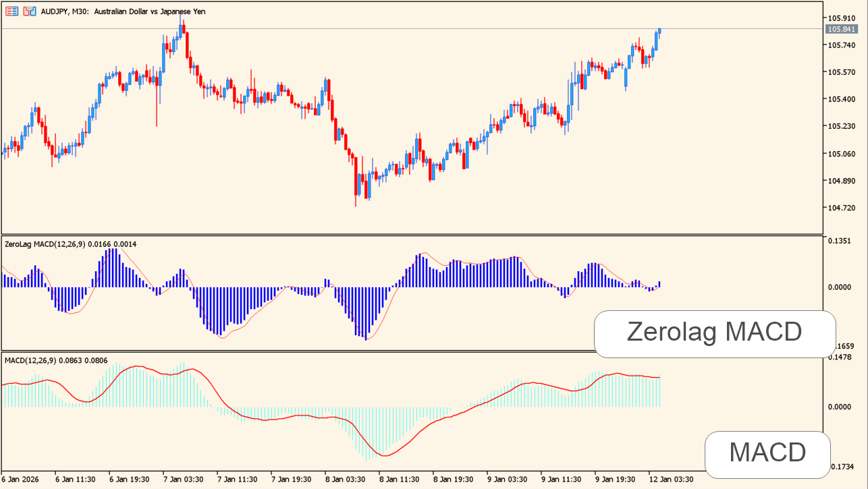Click the current price tag 105.841
Image resolution: width=868 pixels, height=489 pixels.
pos(841,29)
